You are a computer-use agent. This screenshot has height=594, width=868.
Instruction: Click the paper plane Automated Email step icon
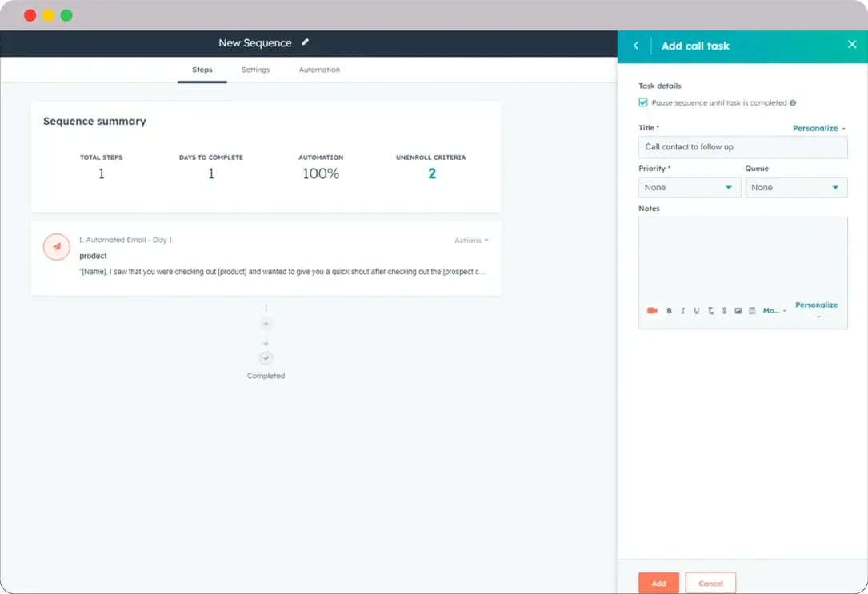point(56,247)
